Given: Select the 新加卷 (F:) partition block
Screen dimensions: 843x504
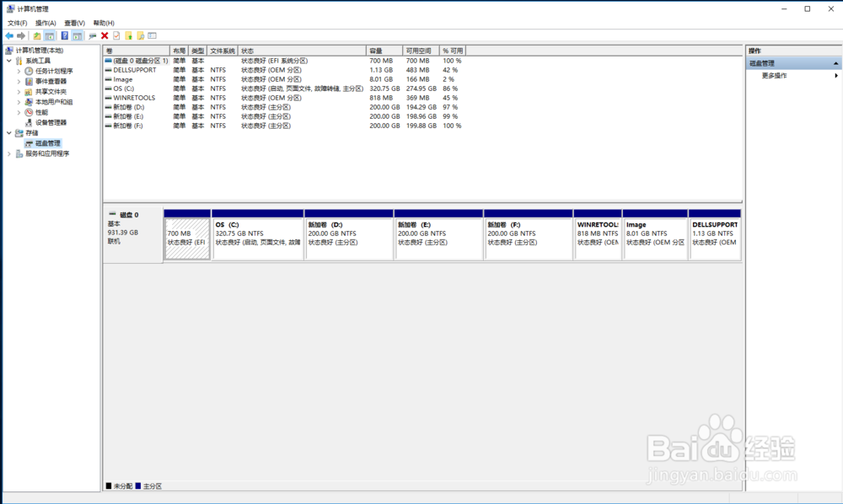Looking at the screenshot, I should [x=529, y=235].
